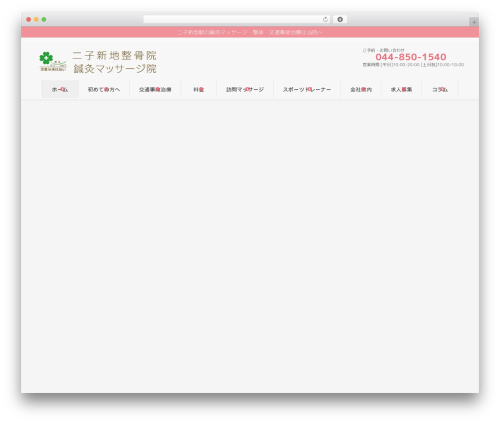Click the 二子新地整骨院 site title
The image size is (500, 423).
tap(114, 55)
